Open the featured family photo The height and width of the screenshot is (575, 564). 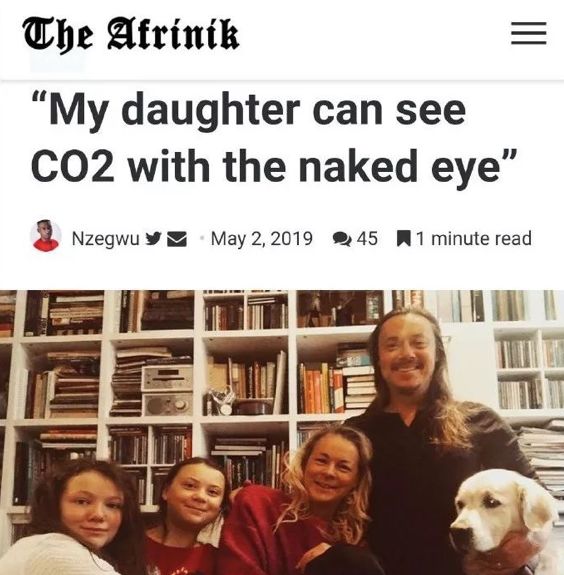pyautogui.click(x=282, y=432)
